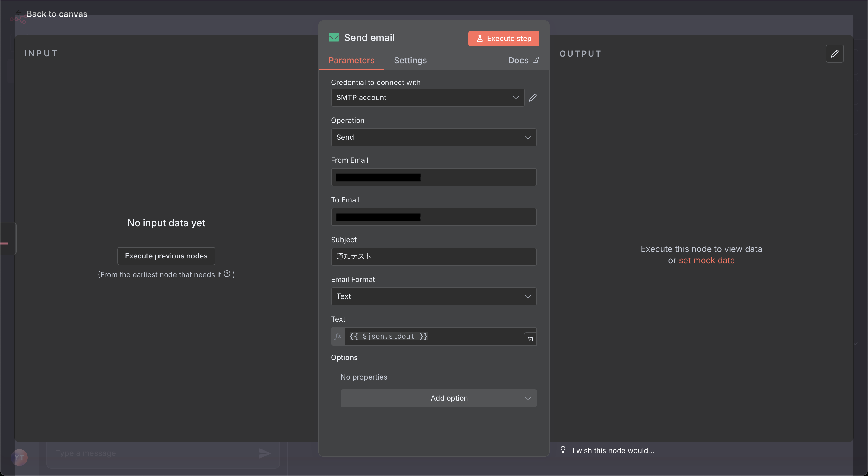Open expression editor icon in Text field
This screenshot has width=868, height=476.
coord(530,339)
